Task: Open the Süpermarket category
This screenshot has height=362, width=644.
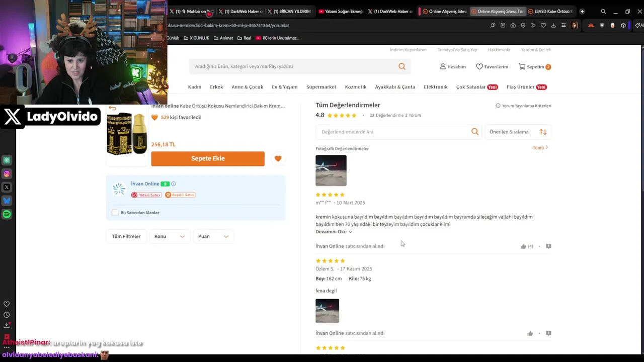Action: [321, 87]
